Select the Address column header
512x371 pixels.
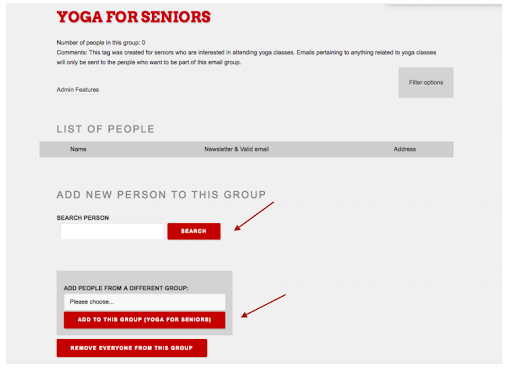404,149
